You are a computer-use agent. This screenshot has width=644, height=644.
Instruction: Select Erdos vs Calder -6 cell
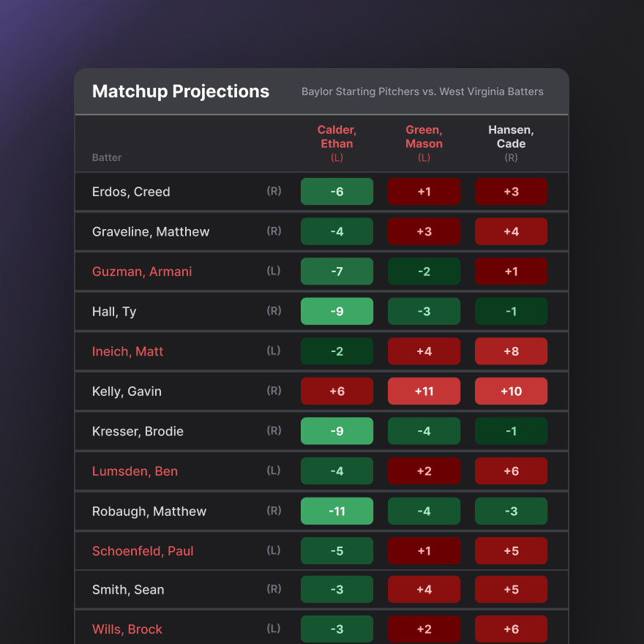point(337,192)
